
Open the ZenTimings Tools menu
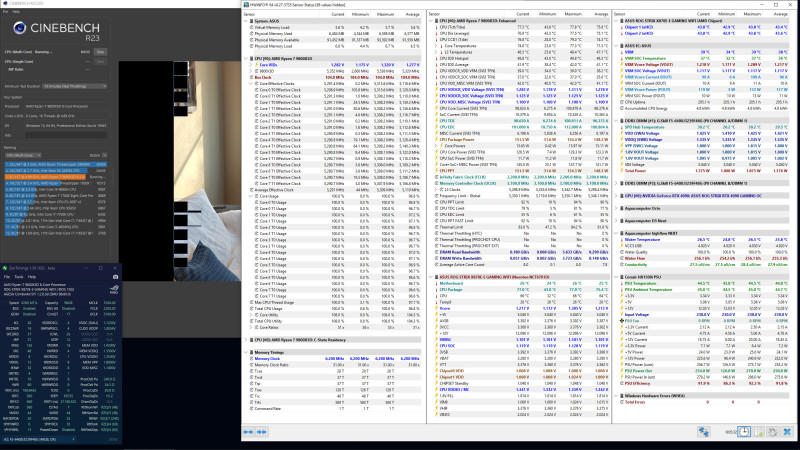(19, 277)
